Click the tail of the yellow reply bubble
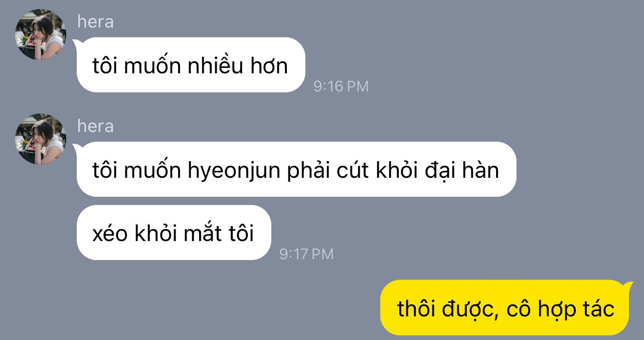Image resolution: width=644 pixels, height=340 pixels. 628,286
